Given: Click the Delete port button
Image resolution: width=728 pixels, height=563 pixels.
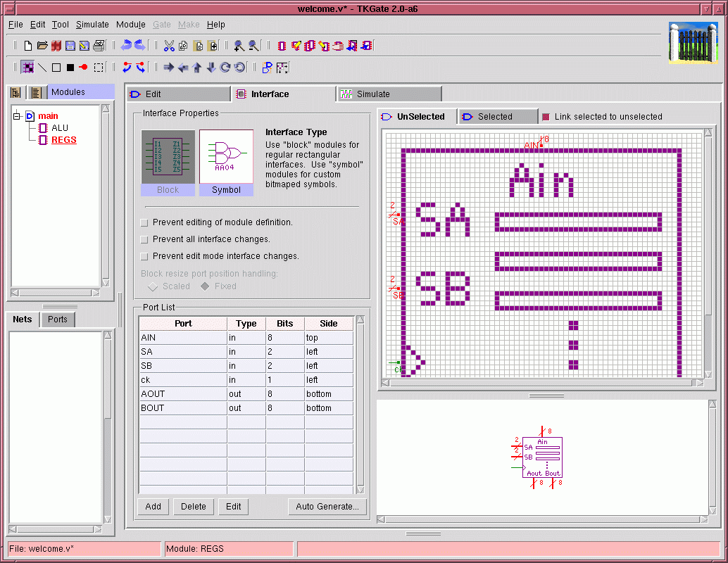Looking at the screenshot, I should click(194, 507).
